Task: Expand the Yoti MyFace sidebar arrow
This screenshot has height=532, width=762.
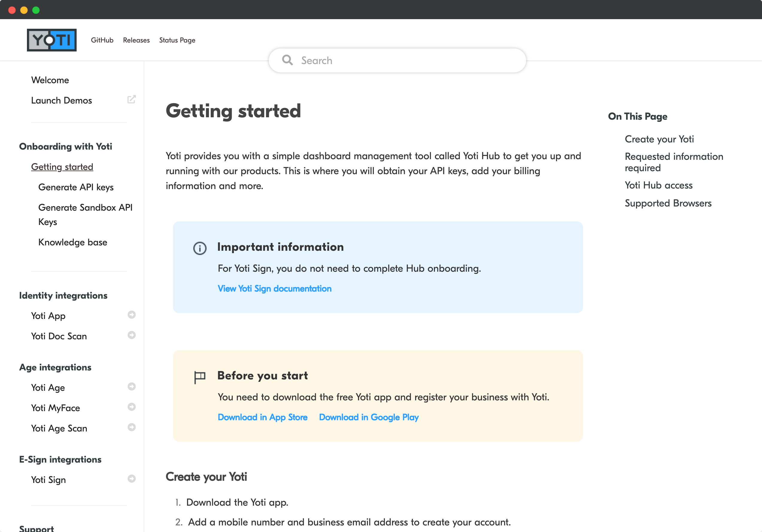Action: (132, 407)
